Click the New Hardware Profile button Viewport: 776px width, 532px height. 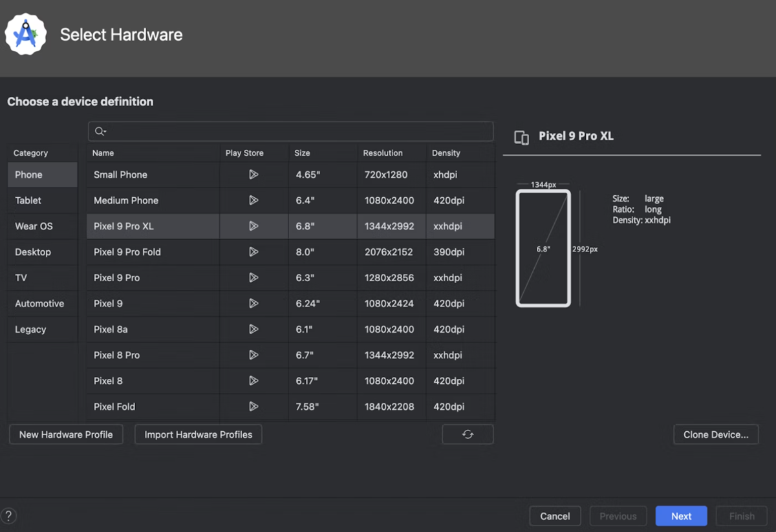[x=66, y=434]
